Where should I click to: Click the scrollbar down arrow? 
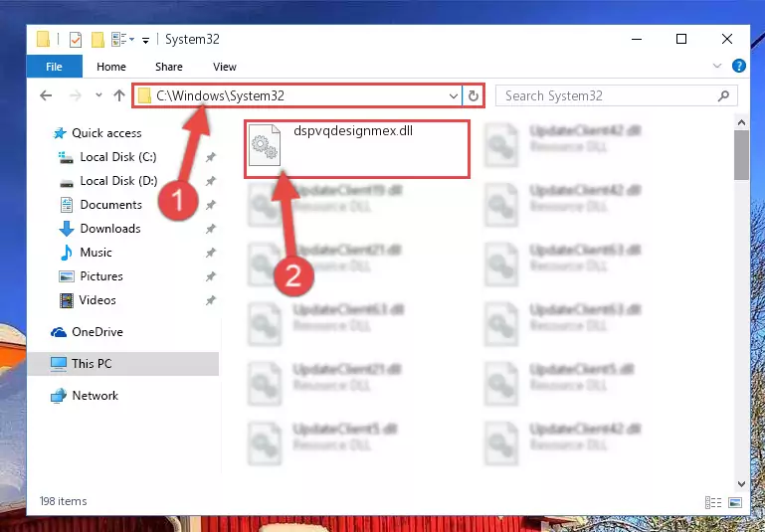point(741,483)
